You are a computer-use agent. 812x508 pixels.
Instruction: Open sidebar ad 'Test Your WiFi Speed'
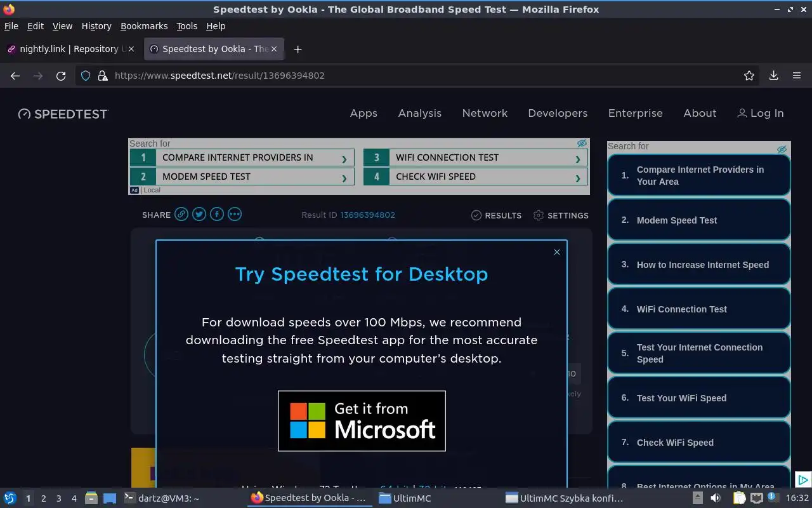699,398
